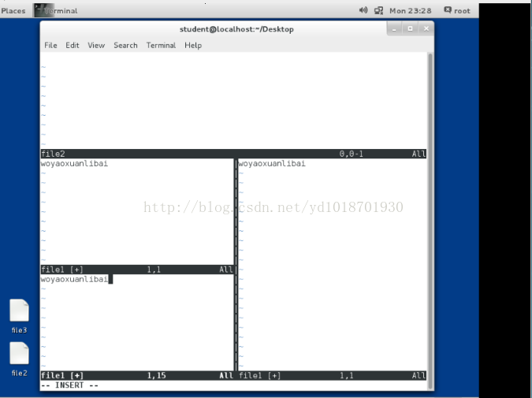Click woyaoxuanlibai text beside the cursor

pyautogui.click(x=74, y=279)
